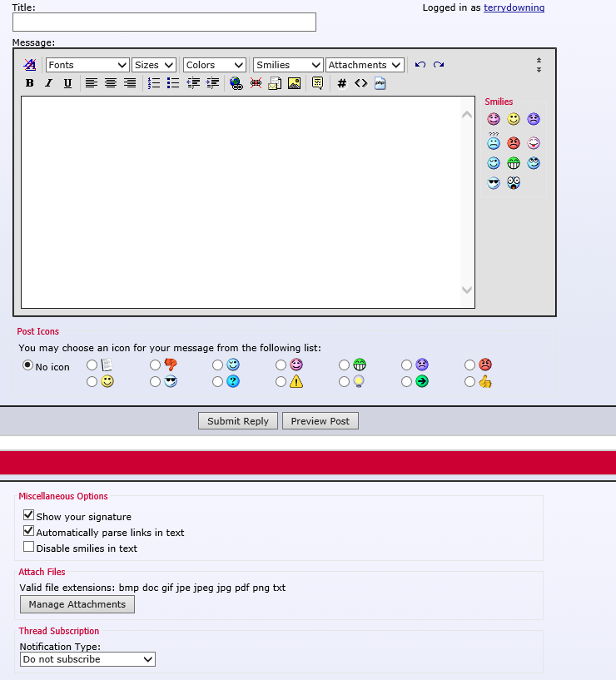Increase editor size with up arrows

539,60
